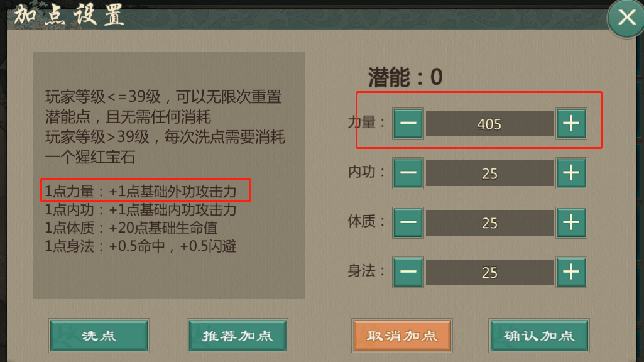Click the 1点身法 description line

140,246
